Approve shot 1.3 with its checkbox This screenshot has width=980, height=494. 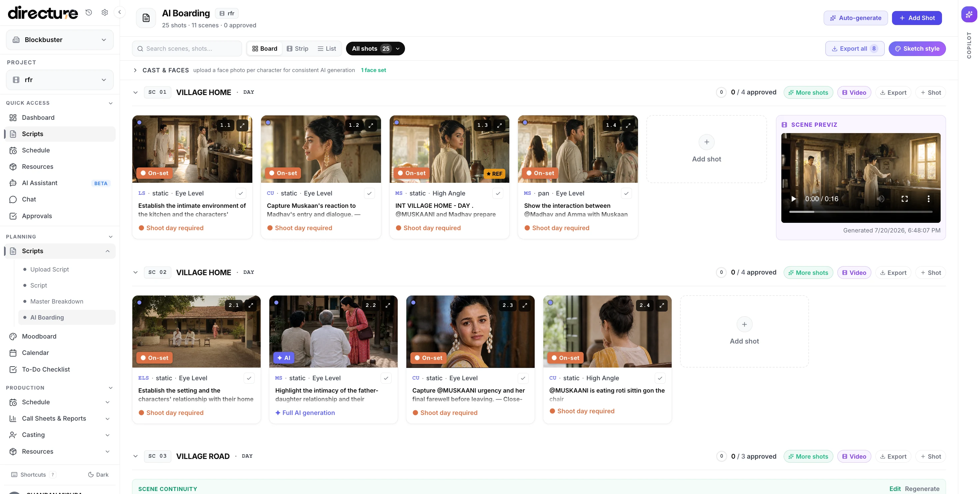click(x=498, y=193)
